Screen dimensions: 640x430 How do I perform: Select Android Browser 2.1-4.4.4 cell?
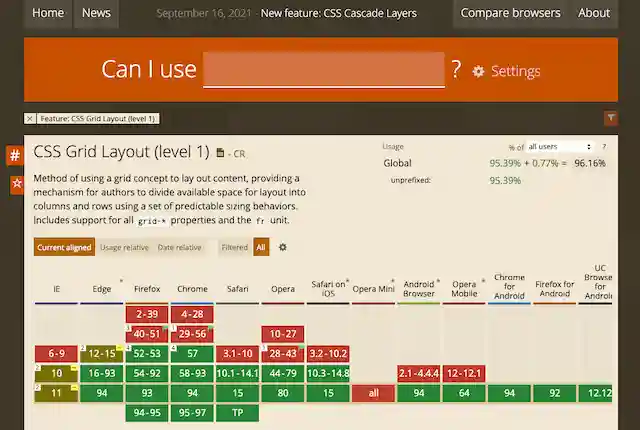[x=419, y=373]
